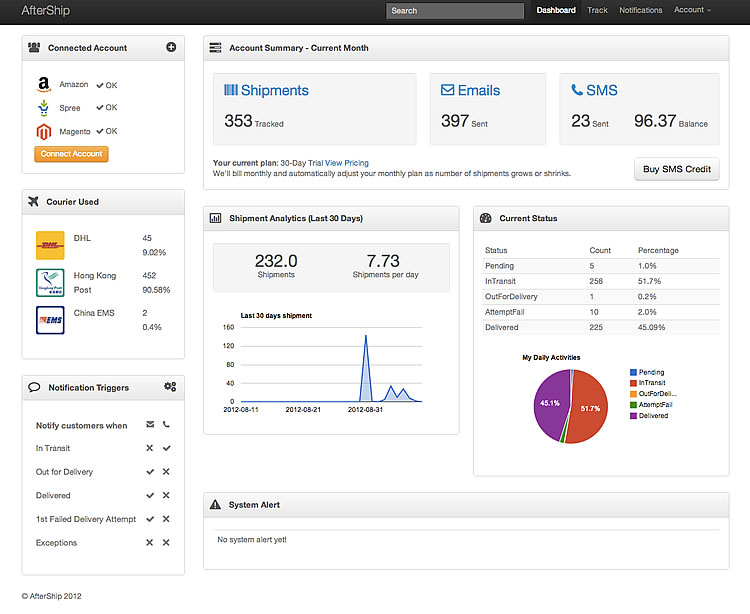Click the 7.73 Shipments per day value

(383, 261)
